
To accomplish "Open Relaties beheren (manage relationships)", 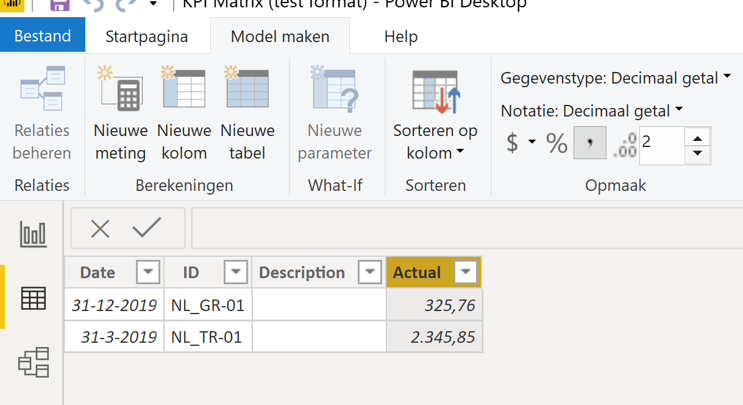I will click(42, 114).
